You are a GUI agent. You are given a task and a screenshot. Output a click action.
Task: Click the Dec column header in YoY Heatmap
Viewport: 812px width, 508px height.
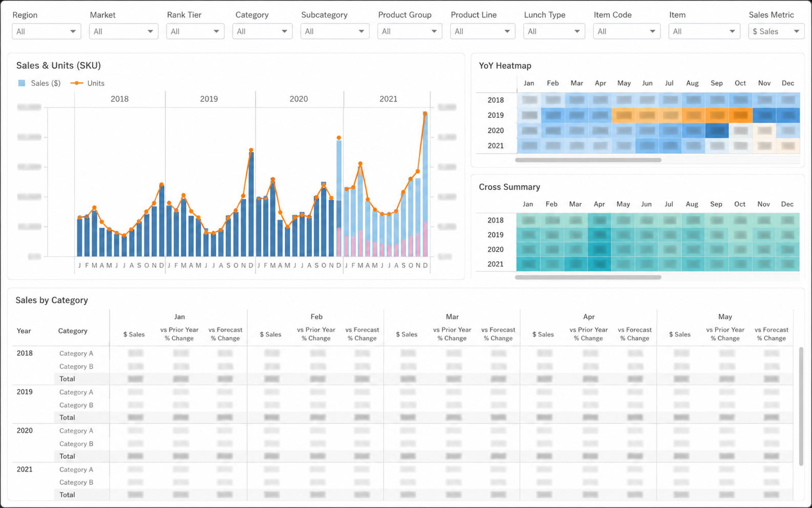click(x=787, y=83)
